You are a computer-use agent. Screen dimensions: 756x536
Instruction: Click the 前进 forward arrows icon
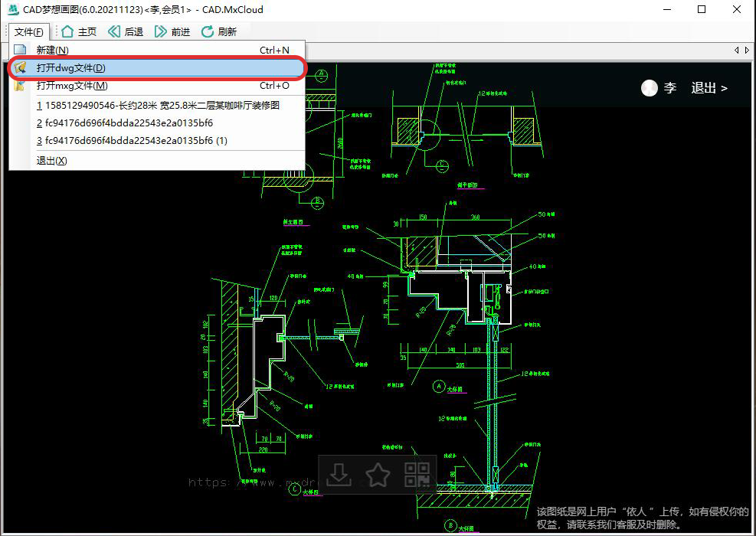coord(161,32)
